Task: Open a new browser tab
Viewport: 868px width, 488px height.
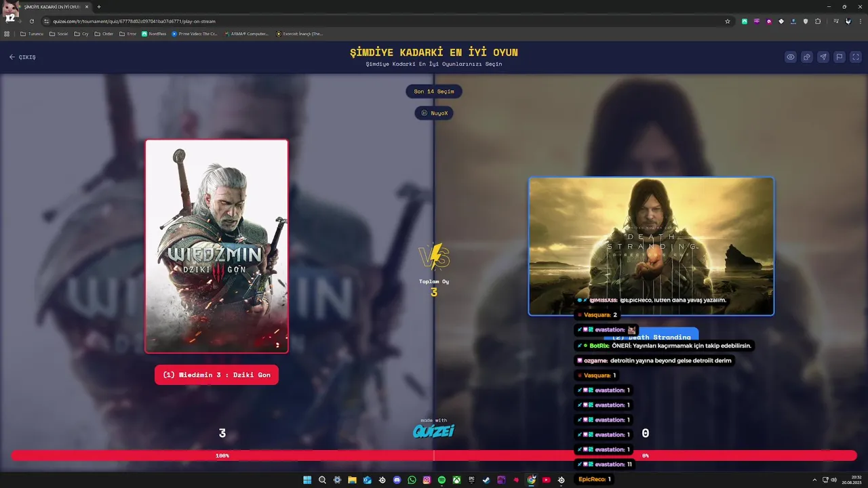Action: (x=99, y=7)
